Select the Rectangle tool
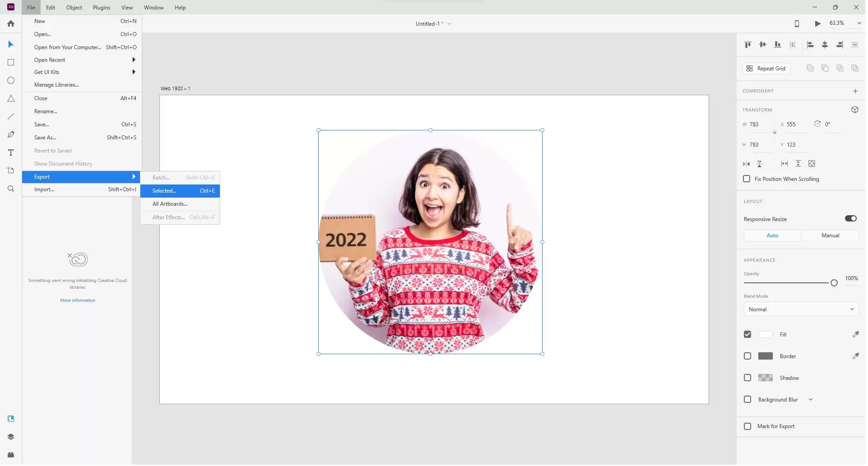 click(11, 62)
